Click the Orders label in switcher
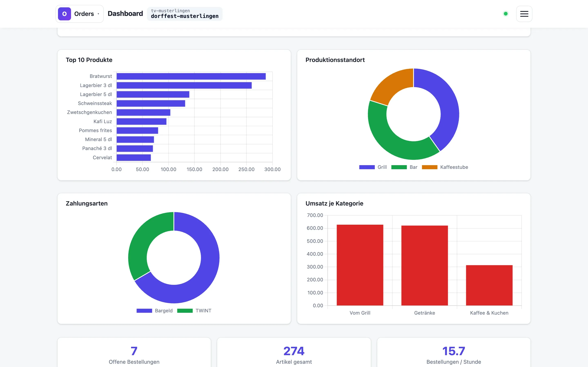 [x=84, y=14]
